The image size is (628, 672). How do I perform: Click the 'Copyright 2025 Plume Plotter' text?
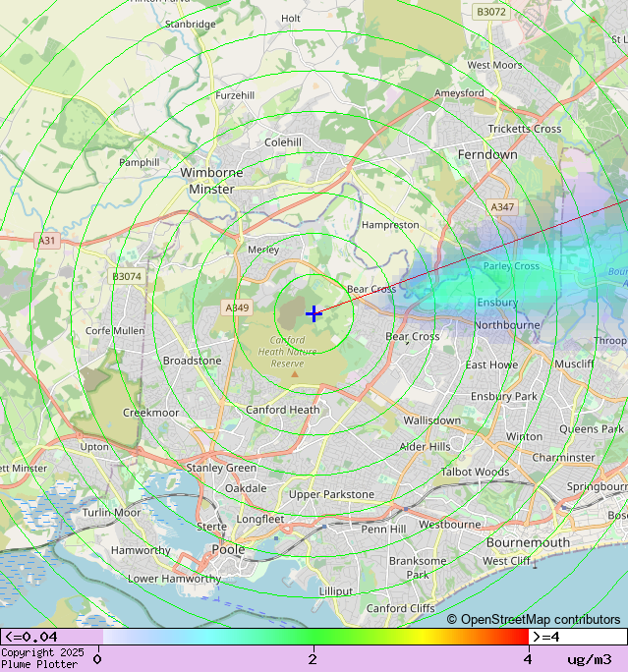coord(42,658)
